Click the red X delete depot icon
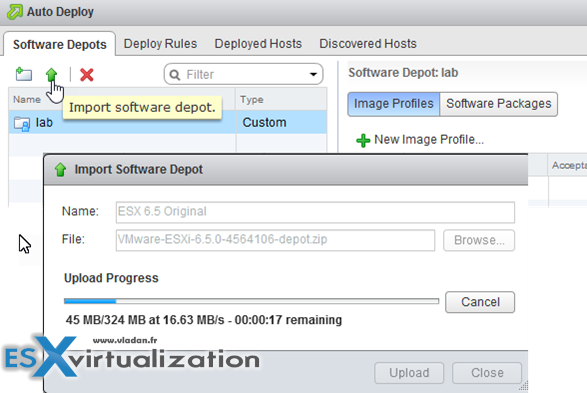587x393 pixels. tap(86, 75)
